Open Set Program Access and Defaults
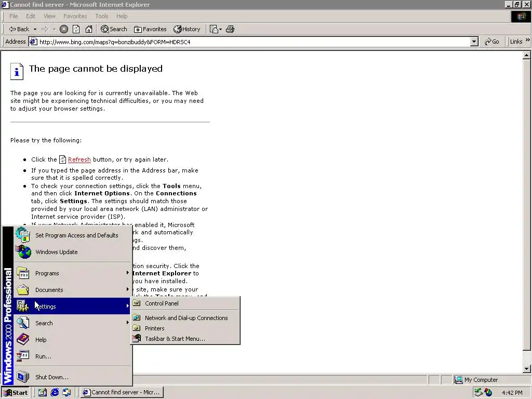Image resolution: width=532 pixels, height=399 pixels. click(72, 235)
